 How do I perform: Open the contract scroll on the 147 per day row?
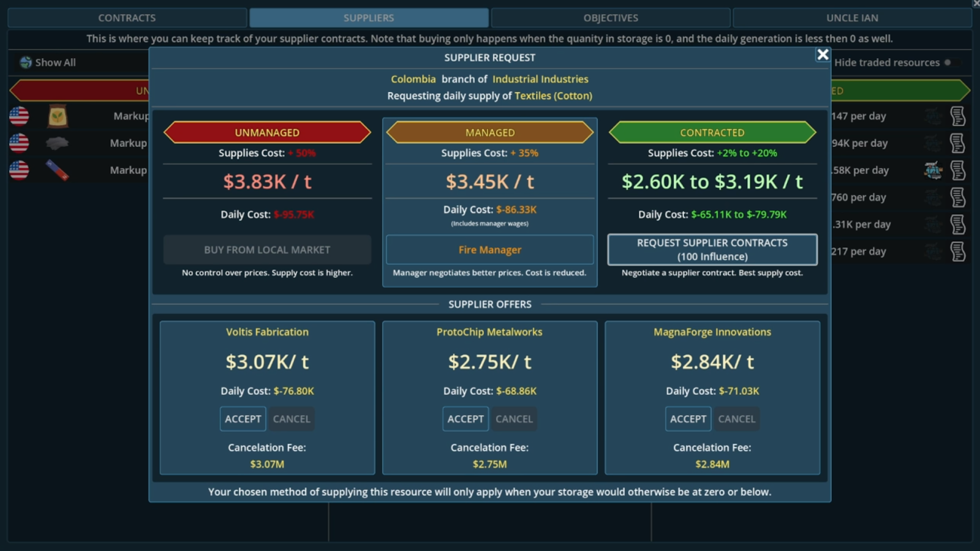(x=957, y=116)
